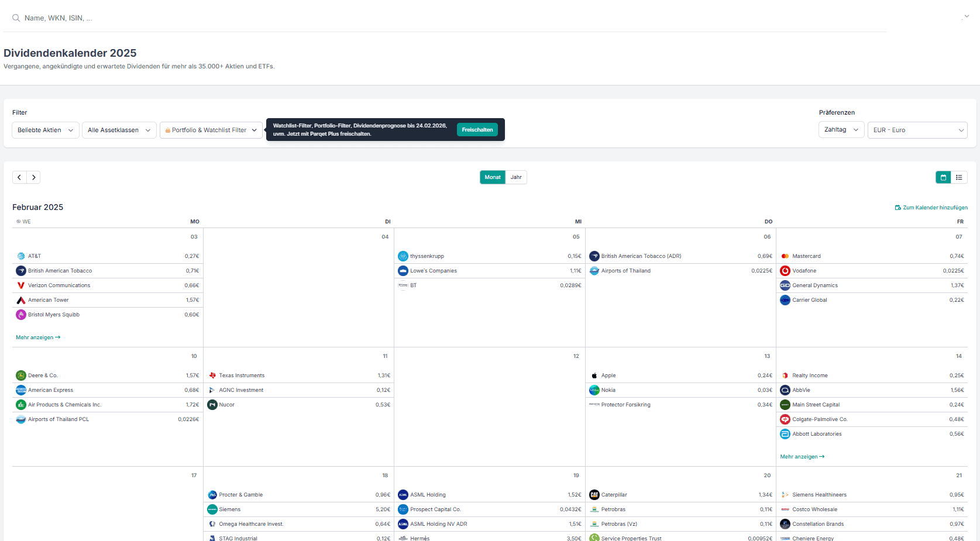Select the Monat view tab

pyautogui.click(x=493, y=177)
